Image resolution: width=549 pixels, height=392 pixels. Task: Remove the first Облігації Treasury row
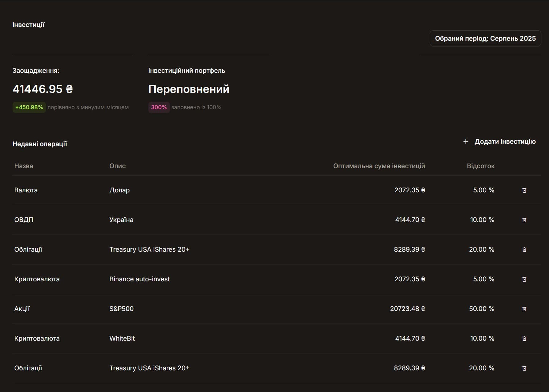click(524, 250)
